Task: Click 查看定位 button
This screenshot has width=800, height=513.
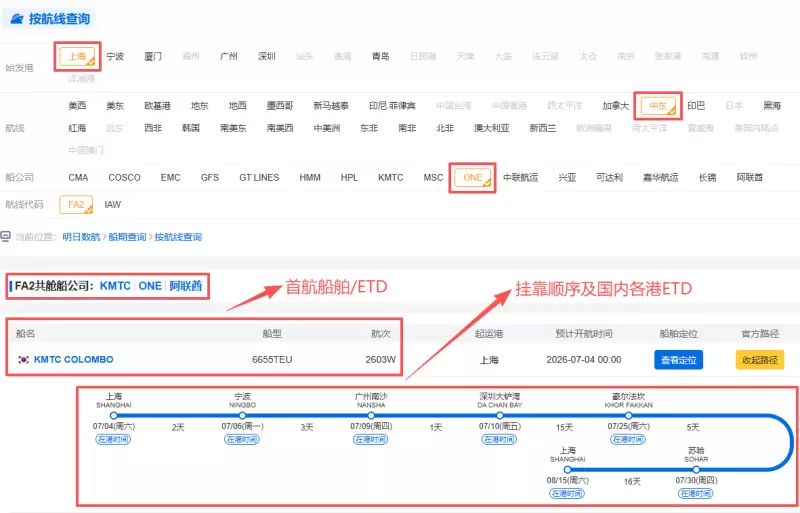Action: (x=679, y=360)
